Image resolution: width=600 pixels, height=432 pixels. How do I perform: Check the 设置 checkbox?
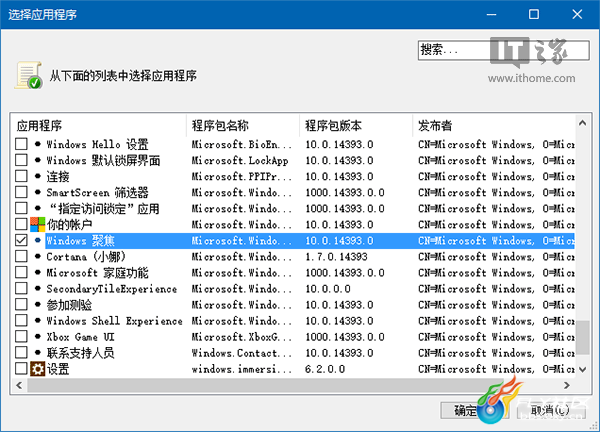tap(21, 369)
